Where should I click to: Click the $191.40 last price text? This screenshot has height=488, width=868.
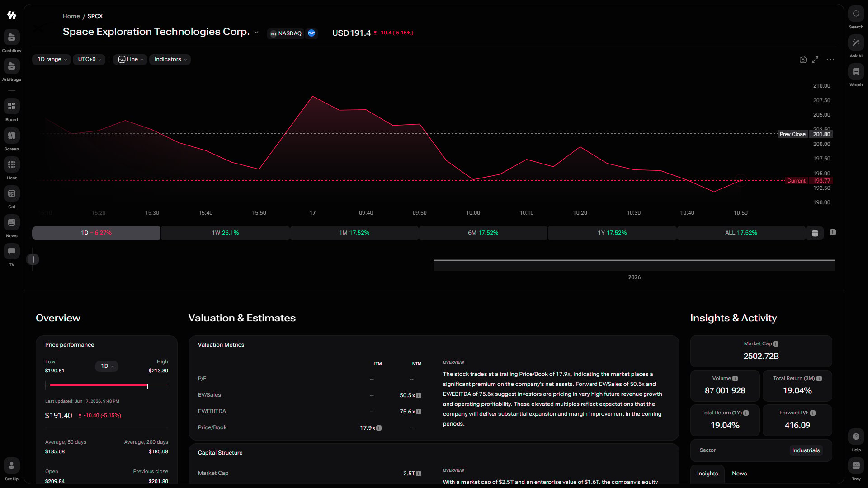[58, 416]
